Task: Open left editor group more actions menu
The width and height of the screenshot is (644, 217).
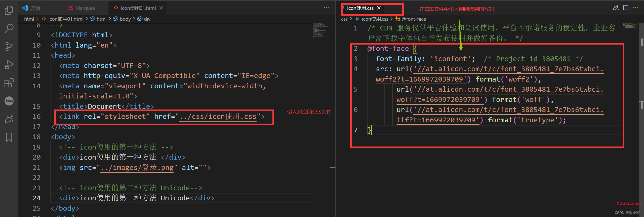Action: pyautogui.click(x=326, y=8)
